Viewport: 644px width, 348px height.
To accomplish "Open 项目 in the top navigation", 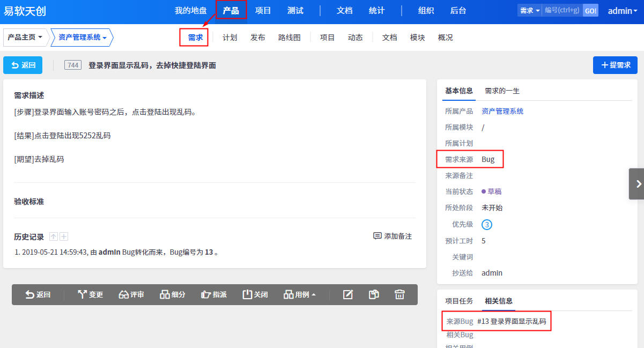I will pyautogui.click(x=263, y=10).
